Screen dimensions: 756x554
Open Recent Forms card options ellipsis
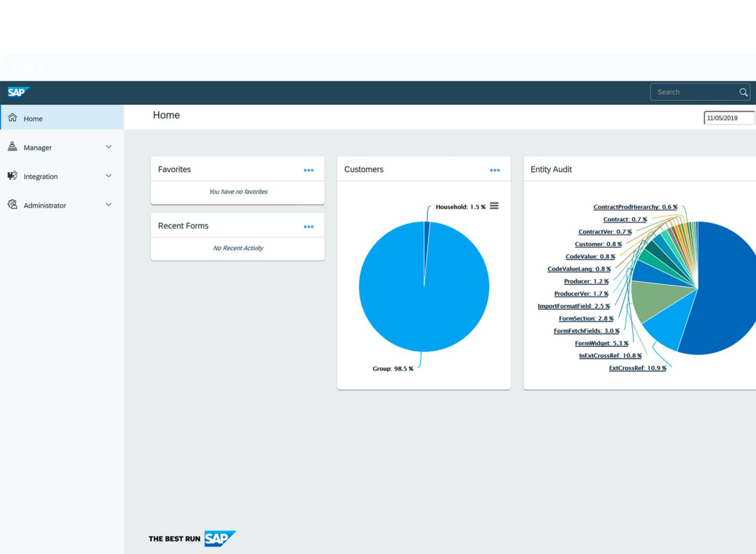(308, 227)
